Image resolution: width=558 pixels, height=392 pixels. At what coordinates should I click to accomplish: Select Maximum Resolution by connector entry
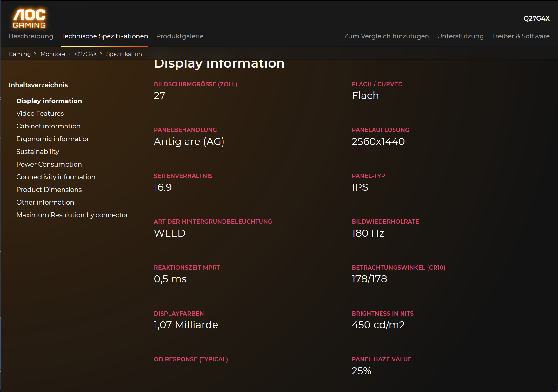[x=72, y=215]
